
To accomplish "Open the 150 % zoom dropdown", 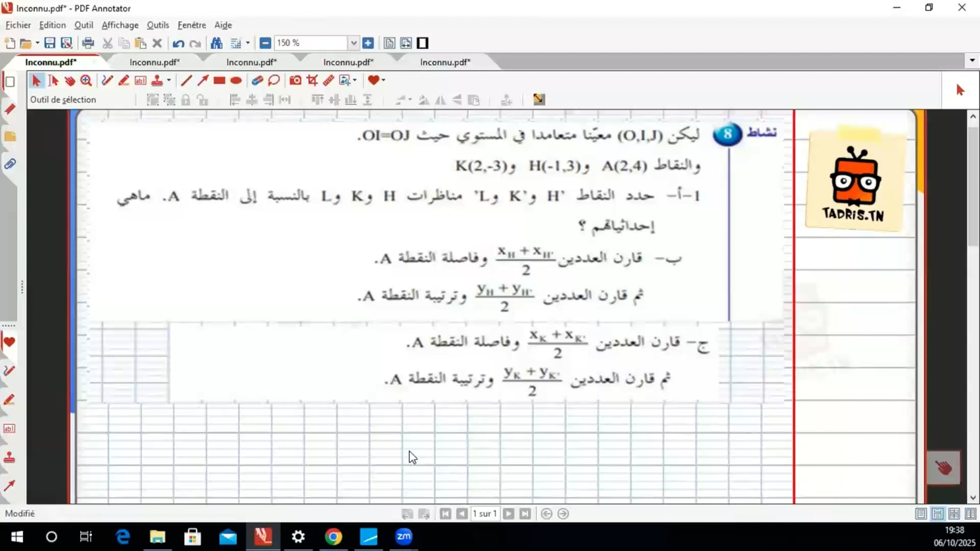I will [353, 43].
